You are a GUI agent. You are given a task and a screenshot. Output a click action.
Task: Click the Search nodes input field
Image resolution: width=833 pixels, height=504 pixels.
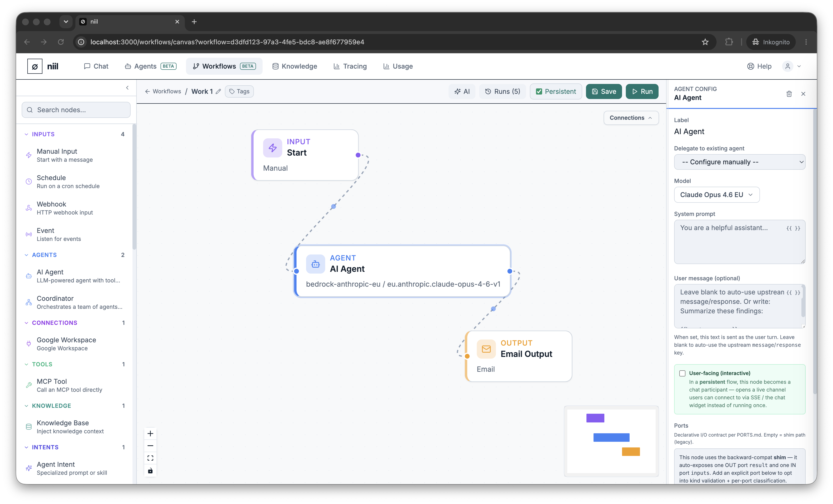click(76, 110)
